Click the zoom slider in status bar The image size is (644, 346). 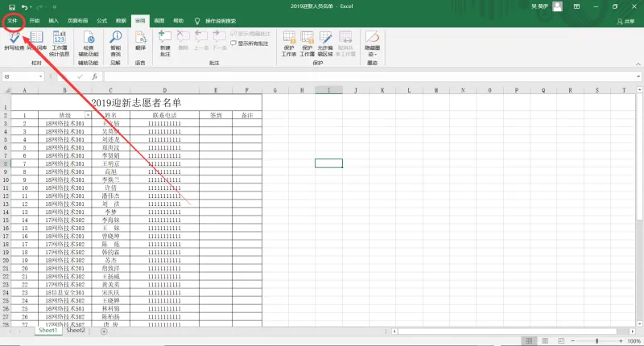pyautogui.click(x=597, y=341)
